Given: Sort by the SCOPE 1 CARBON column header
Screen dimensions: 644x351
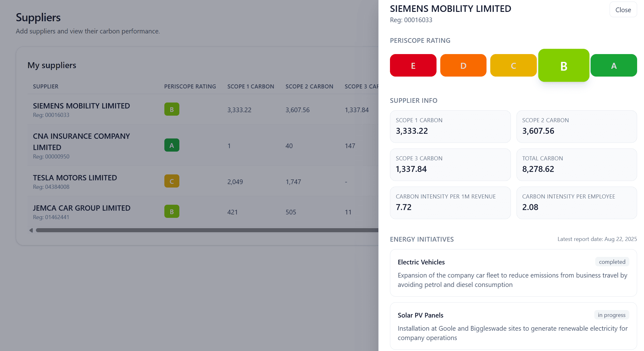Looking at the screenshot, I should (251, 86).
